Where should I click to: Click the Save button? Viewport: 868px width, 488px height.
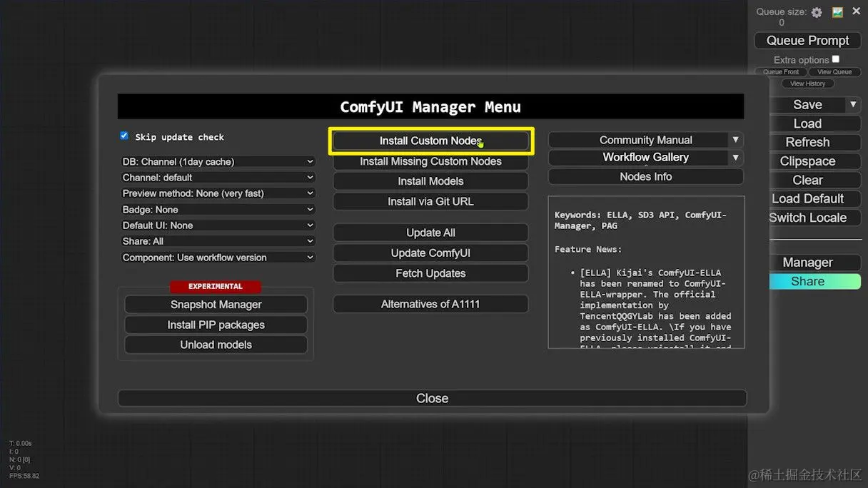tap(807, 105)
